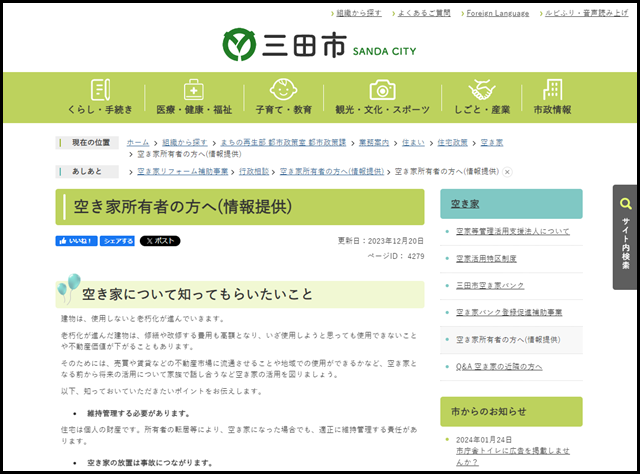640x474 pixels.
Task: Click heading 空き家について知ってもらいたいこと
Action: click(x=197, y=294)
